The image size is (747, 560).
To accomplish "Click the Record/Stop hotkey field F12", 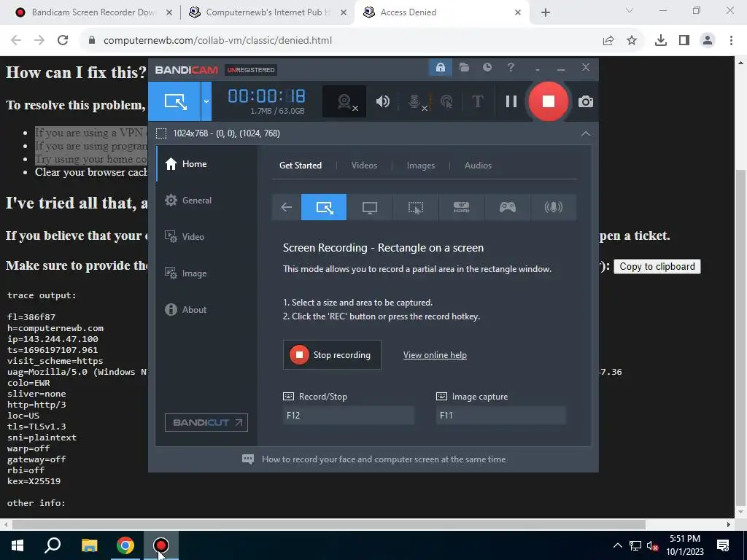I will 348,415.
